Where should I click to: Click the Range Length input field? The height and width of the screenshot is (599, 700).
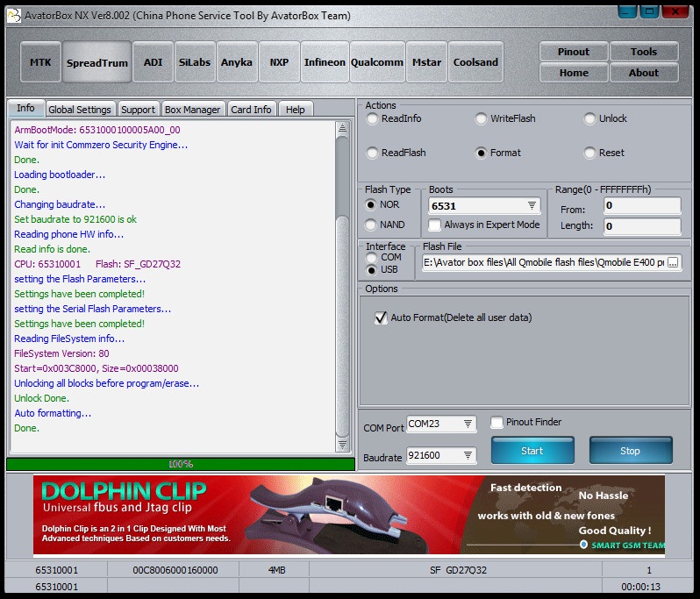click(642, 226)
